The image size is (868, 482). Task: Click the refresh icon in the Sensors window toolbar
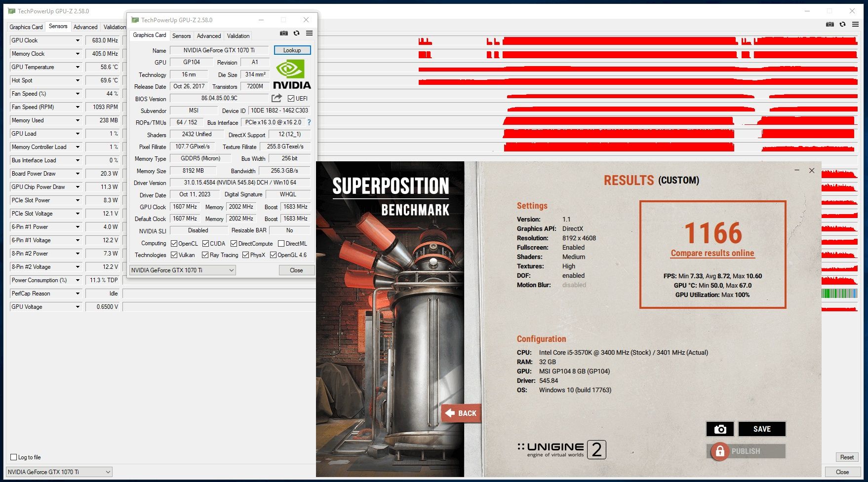pos(842,24)
